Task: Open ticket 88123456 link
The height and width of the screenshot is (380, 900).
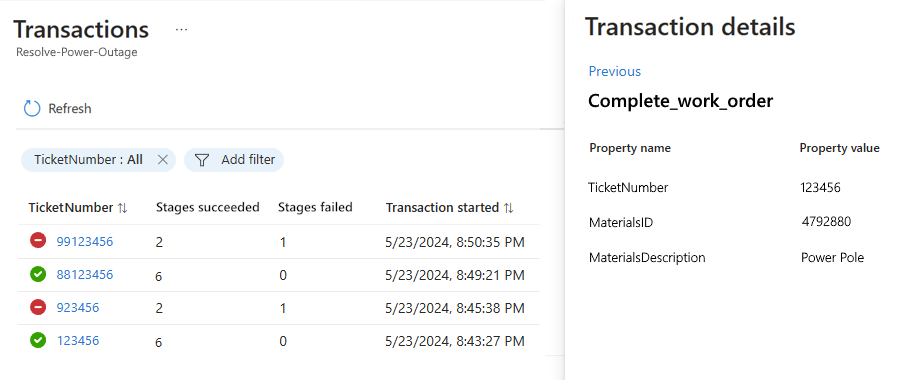Action: click(x=84, y=274)
